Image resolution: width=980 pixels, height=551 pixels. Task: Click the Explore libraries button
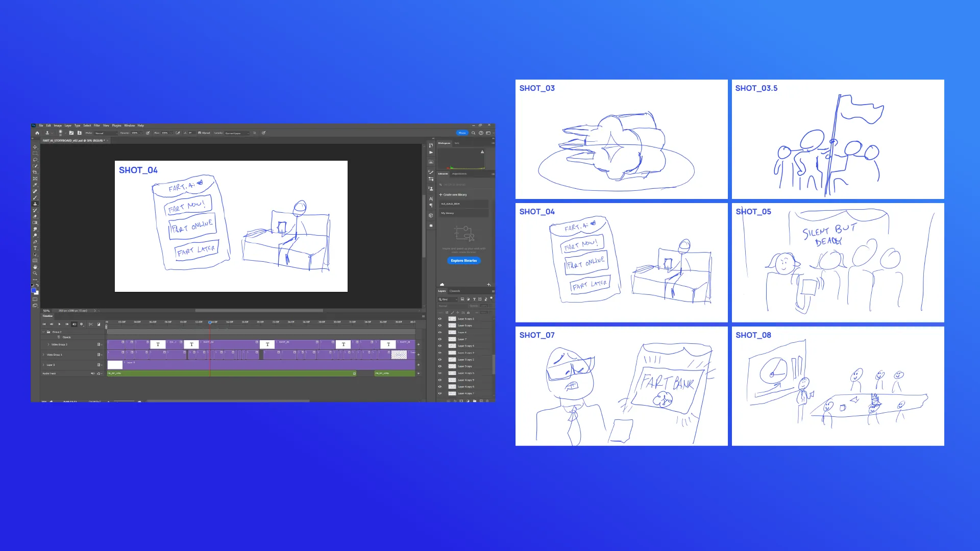coord(463,261)
